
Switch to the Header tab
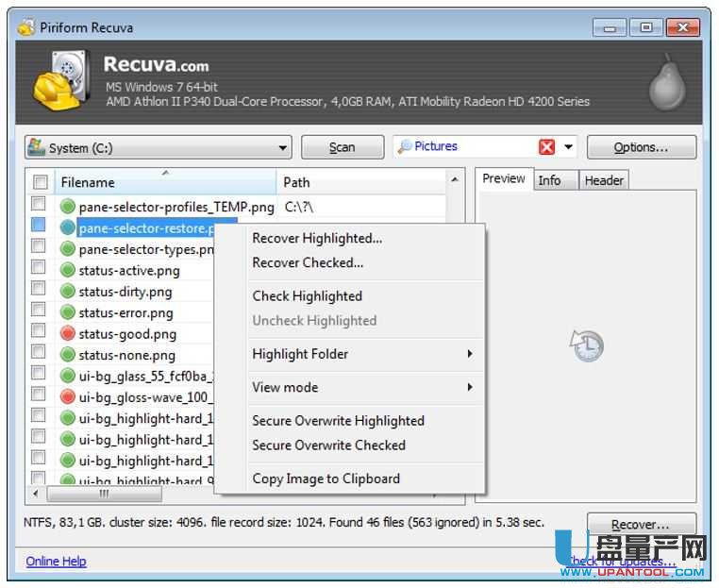603,180
